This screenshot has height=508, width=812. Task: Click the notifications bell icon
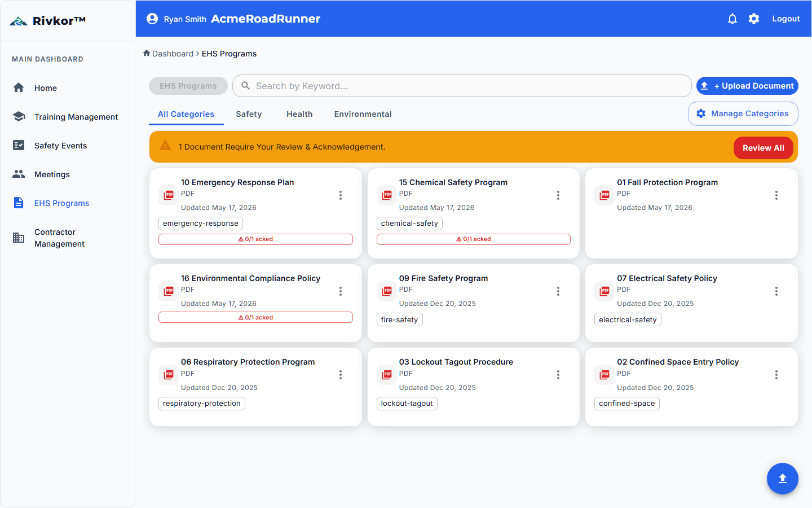pyautogui.click(x=732, y=19)
